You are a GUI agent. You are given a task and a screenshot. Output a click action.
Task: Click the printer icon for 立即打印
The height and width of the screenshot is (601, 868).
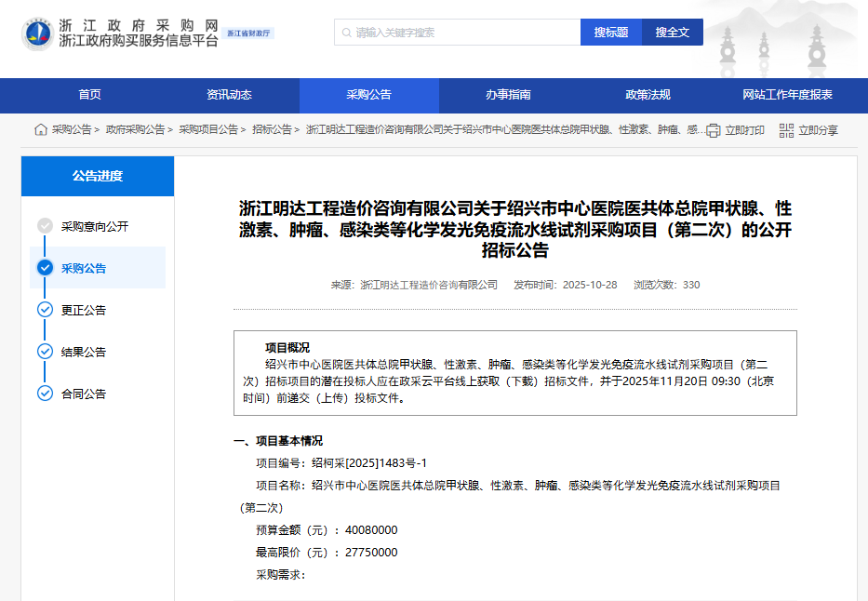pyautogui.click(x=714, y=130)
